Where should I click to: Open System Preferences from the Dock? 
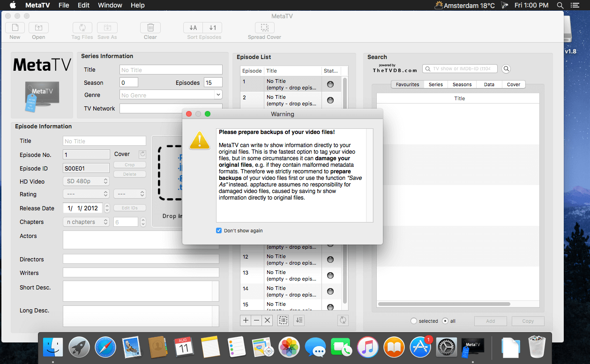447,348
